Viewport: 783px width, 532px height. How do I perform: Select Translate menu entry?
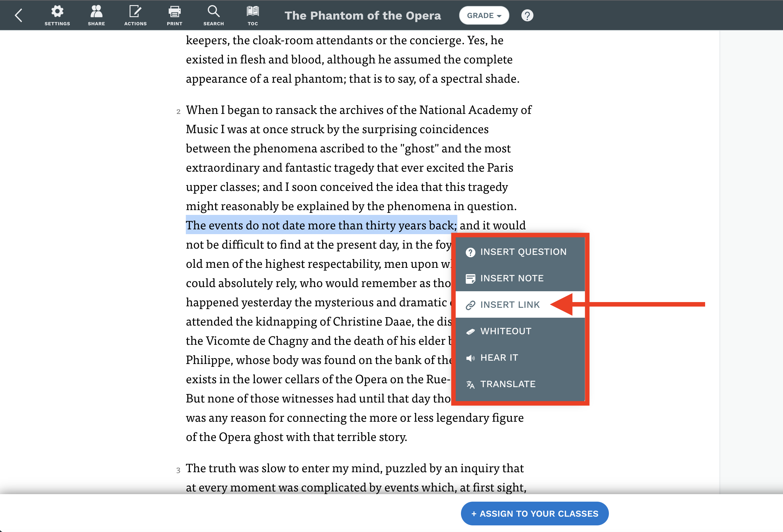pyautogui.click(x=520, y=384)
